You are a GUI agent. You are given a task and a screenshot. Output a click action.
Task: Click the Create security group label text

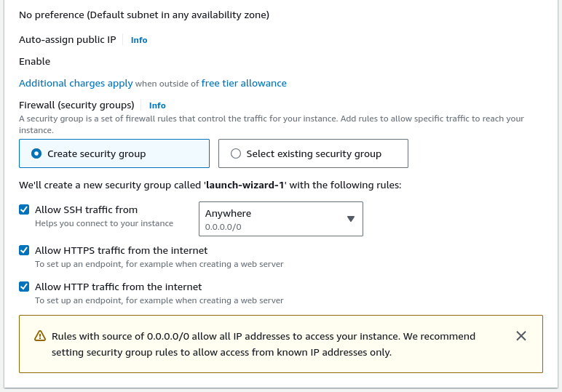pos(96,153)
